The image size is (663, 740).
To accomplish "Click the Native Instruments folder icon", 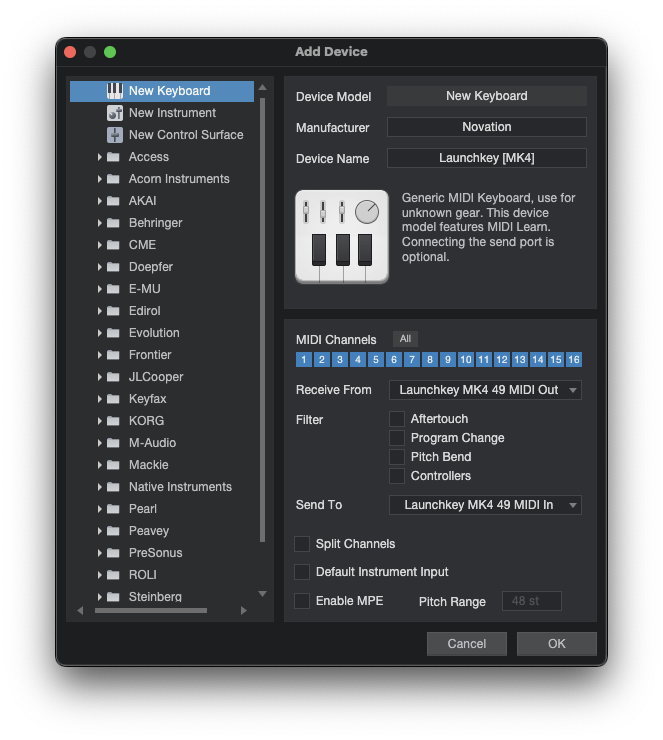I will pyautogui.click(x=113, y=487).
